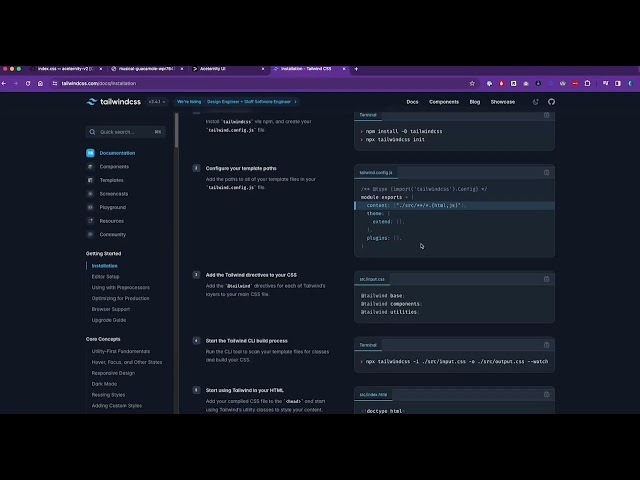Open the Showcase nav link
The height and width of the screenshot is (480, 640).
(x=502, y=102)
